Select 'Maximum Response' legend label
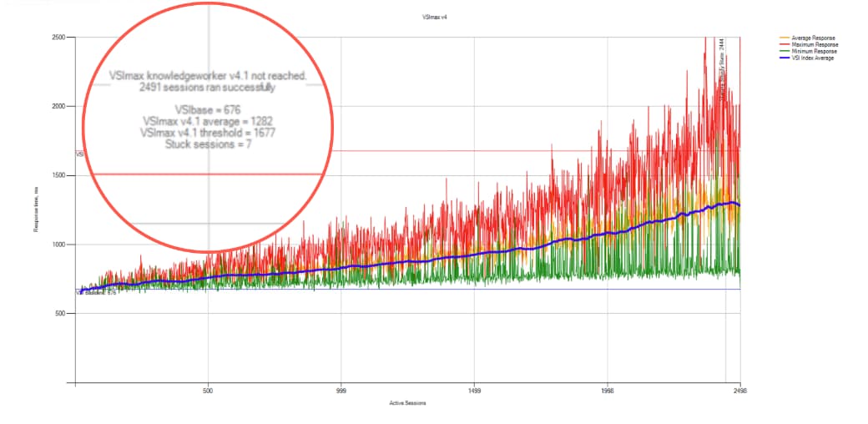 (x=815, y=44)
